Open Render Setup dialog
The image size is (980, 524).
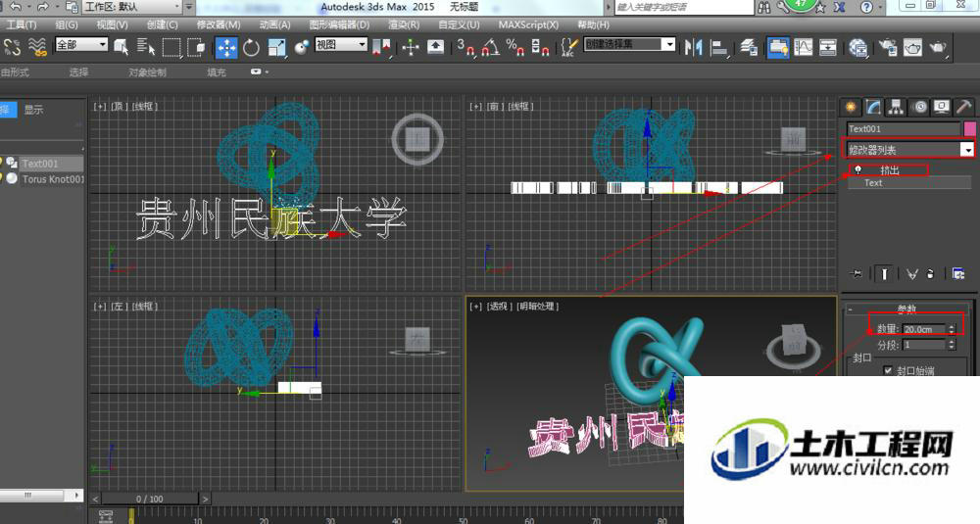[x=888, y=47]
